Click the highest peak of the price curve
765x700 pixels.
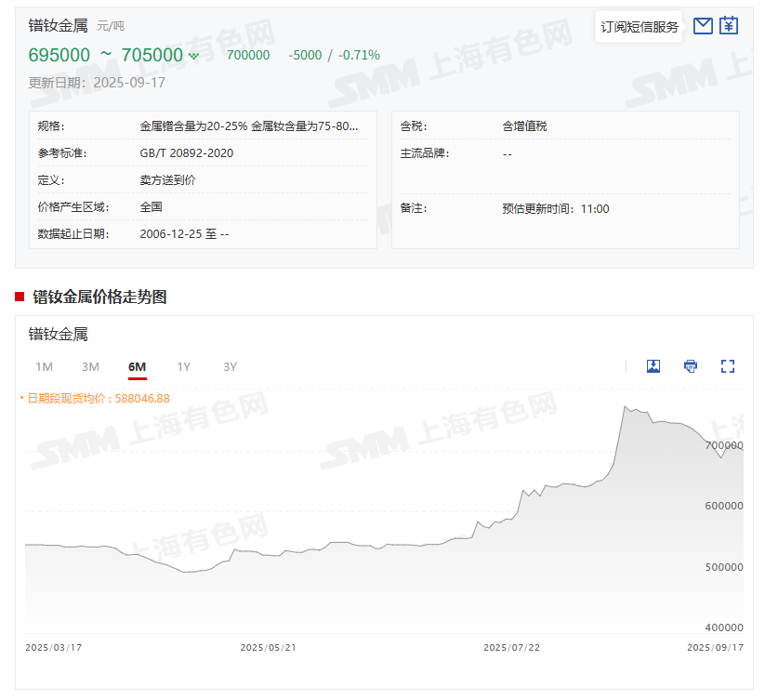point(626,407)
